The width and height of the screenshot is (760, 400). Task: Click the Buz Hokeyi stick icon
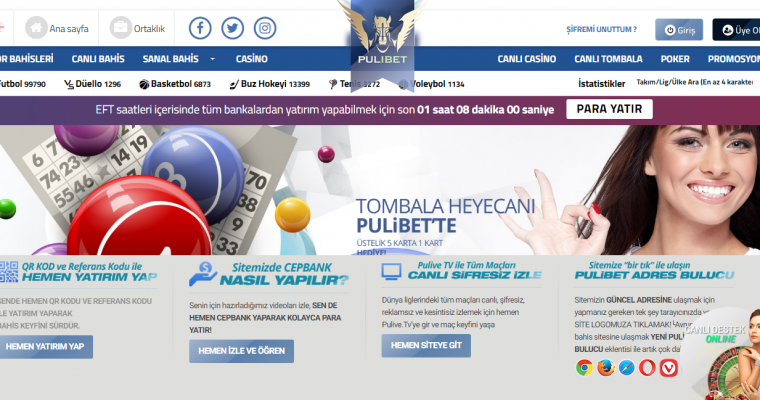pyautogui.click(x=234, y=84)
